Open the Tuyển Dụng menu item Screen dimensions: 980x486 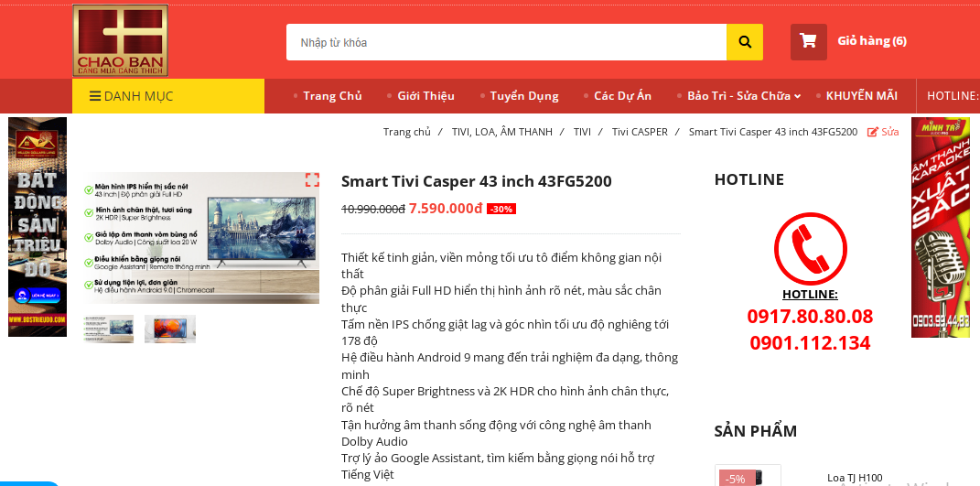(x=523, y=96)
